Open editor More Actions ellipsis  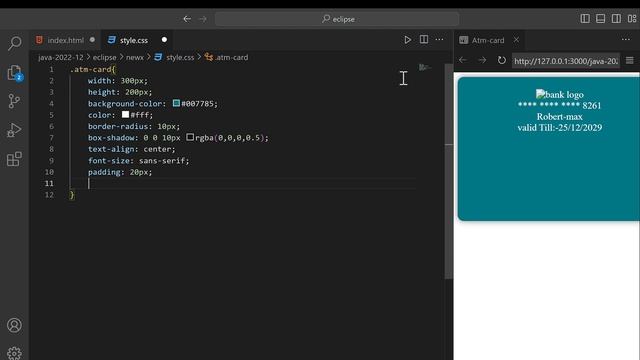[x=439, y=40]
